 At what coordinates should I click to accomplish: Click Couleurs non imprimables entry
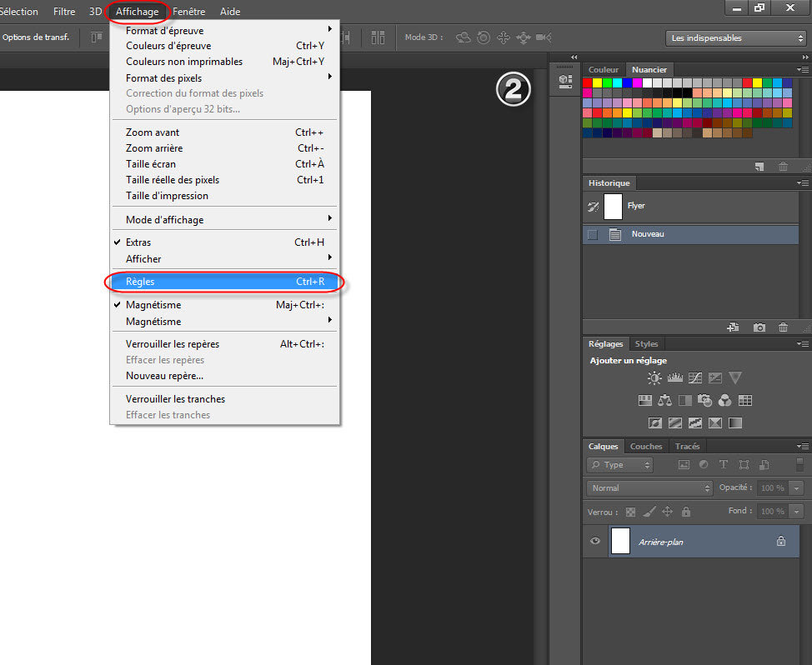tap(225, 62)
